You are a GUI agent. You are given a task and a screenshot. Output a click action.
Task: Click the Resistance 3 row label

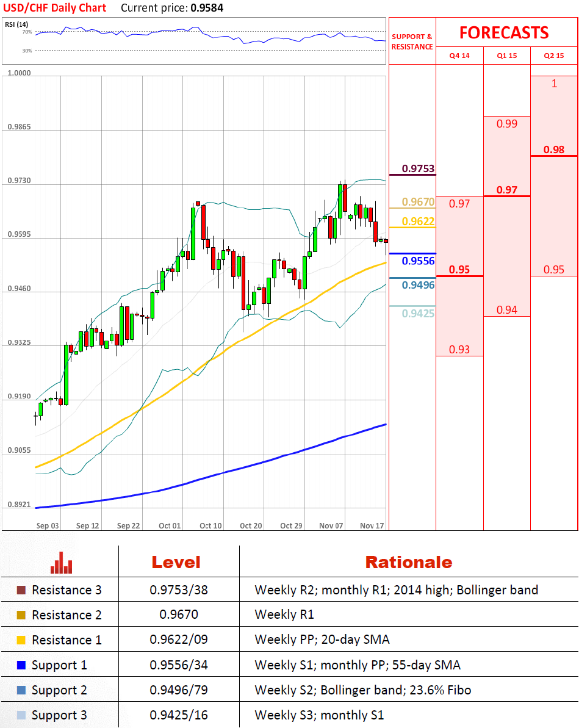coord(67,590)
